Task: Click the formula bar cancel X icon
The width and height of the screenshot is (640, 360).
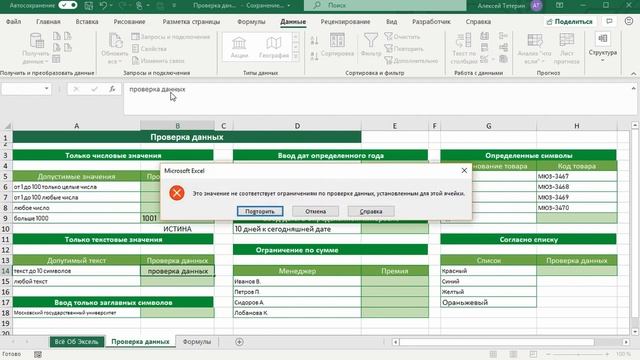Action: click(76, 89)
